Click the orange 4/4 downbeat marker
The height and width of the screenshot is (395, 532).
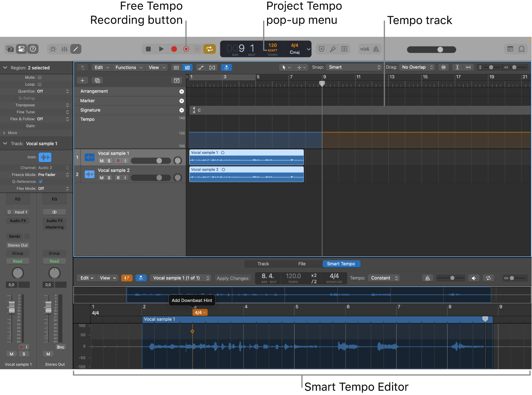tap(199, 312)
